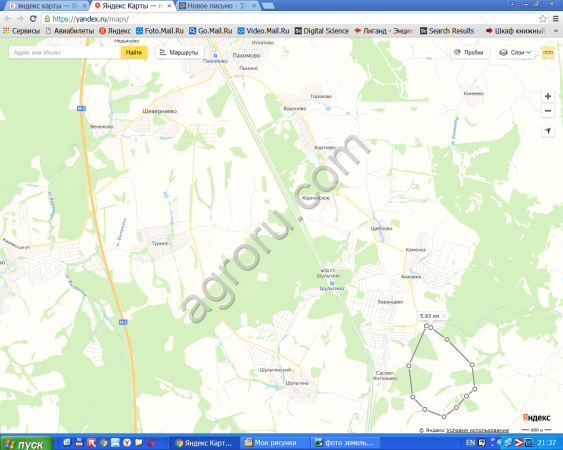
Task: Toggle the yellow ruler measurement tool
Action: (x=548, y=52)
